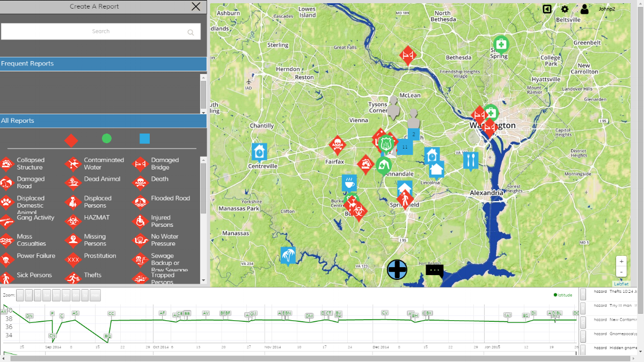
Task: Select the CC marker on the timeline chart
Action: 111,314
